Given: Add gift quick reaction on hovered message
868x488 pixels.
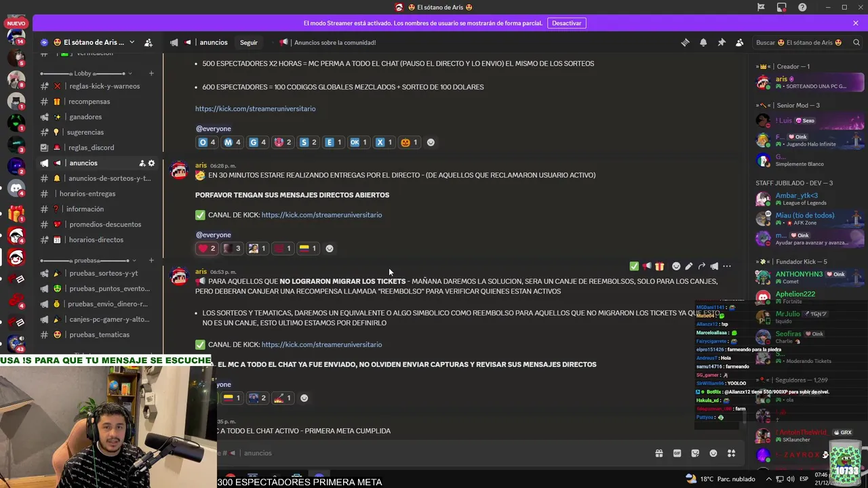Looking at the screenshot, I should click(x=659, y=266).
